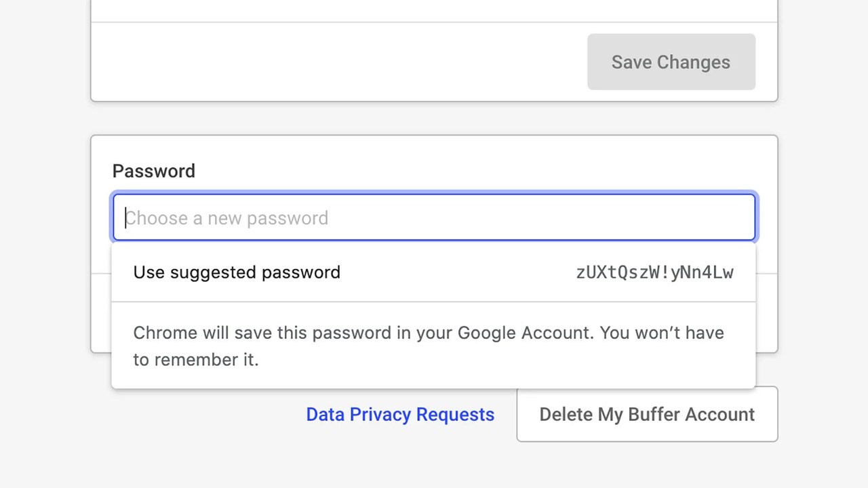The height and width of the screenshot is (488, 868).
Task: Click the Save Changes button
Action: (671, 62)
